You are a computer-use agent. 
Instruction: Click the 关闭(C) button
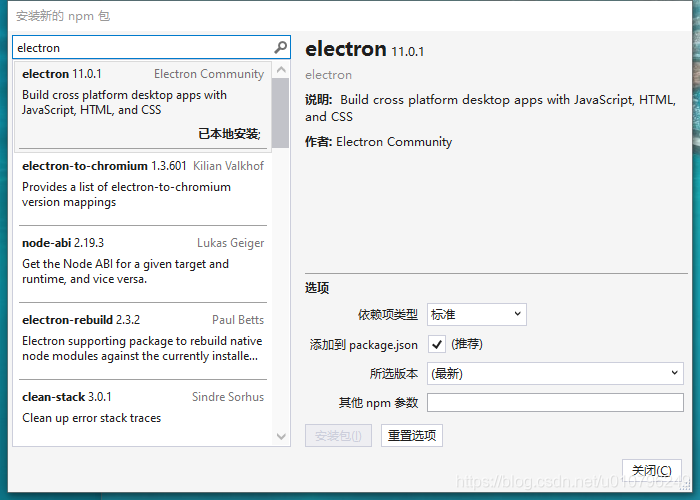[x=652, y=470]
